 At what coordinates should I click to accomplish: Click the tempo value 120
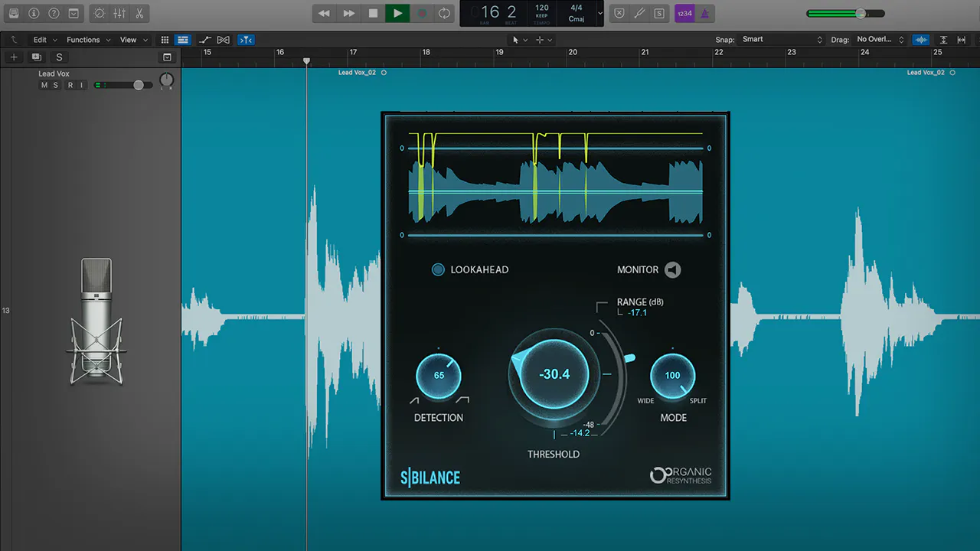coord(542,8)
